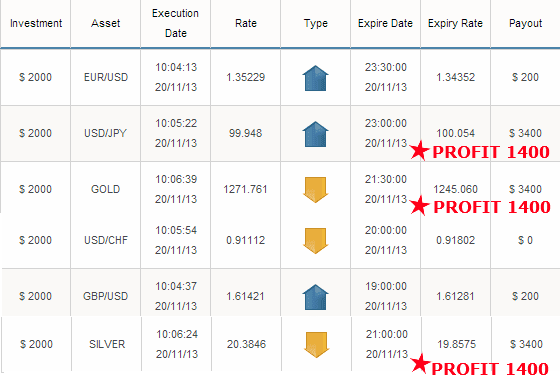Sort by the Investment column header
560x377 pixels.
tap(36, 23)
